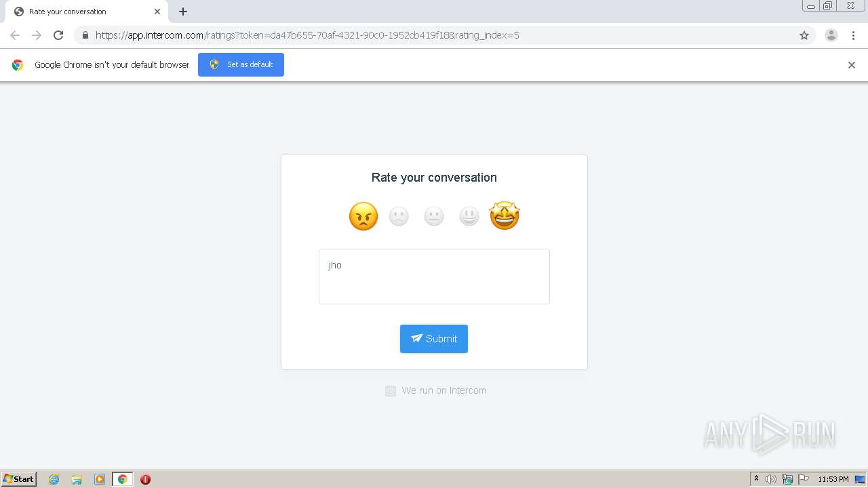868x488 pixels.
Task: Select the star-eyed amazing rating emoji
Action: click(x=505, y=216)
